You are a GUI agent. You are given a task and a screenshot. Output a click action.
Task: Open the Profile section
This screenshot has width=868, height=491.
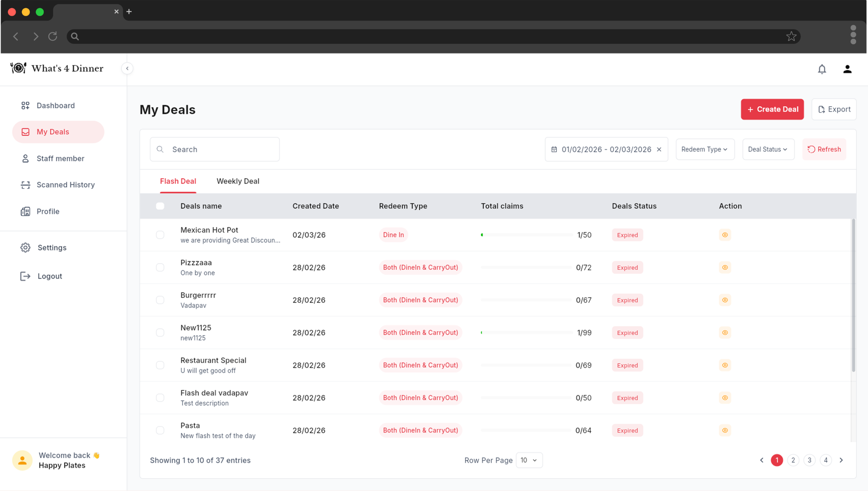pos(48,211)
